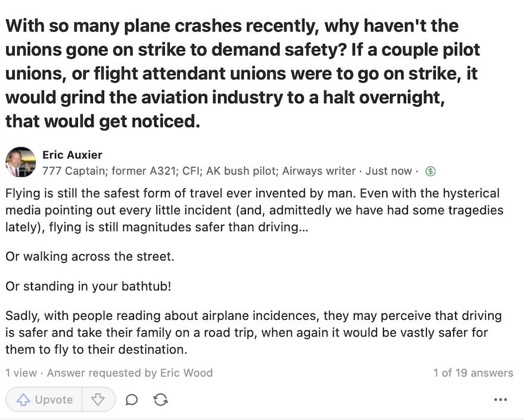Click the 'Answer requested by' label

[102, 372]
